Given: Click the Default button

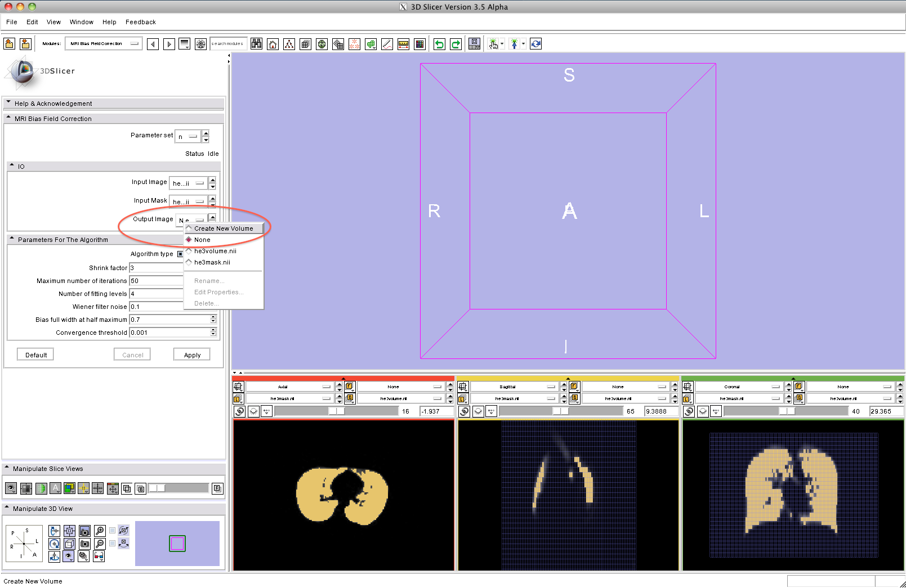Looking at the screenshot, I should [36, 355].
